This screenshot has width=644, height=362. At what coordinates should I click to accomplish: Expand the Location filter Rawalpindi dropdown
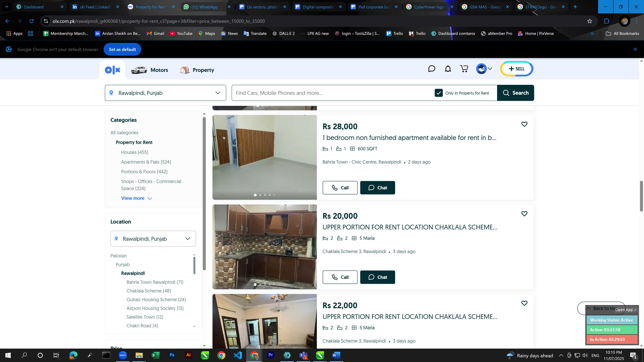(153, 239)
